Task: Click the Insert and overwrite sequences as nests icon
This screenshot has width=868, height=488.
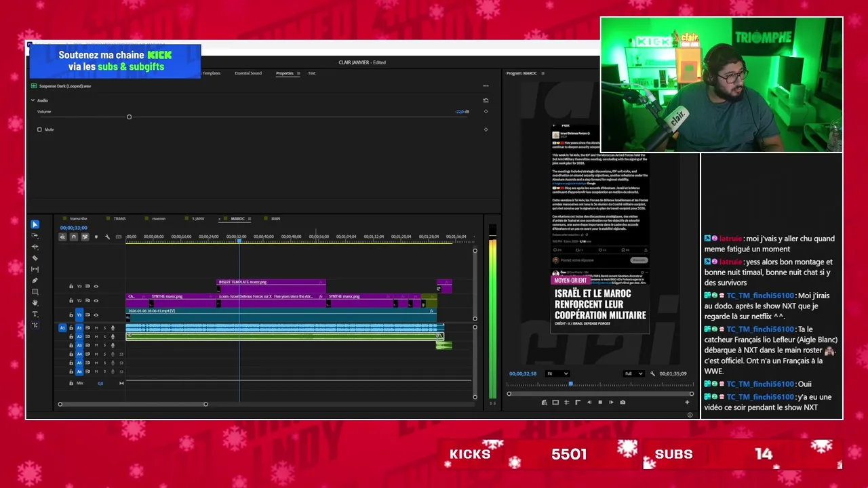Action: click(x=62, y=237)
